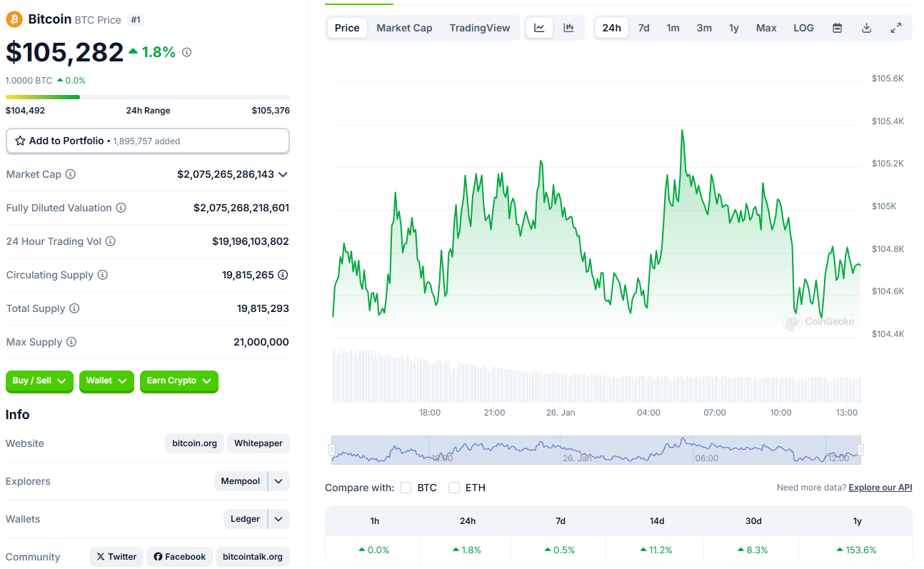Open 24 Hour Trading Vol info icon
Viewport: 924px width, 569px height.
(x=111, y=241)
